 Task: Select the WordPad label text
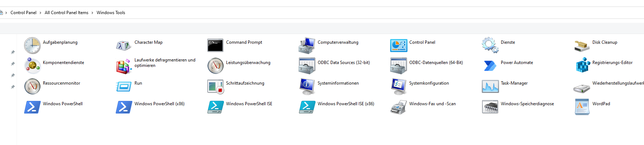click(x=601, y=104)
